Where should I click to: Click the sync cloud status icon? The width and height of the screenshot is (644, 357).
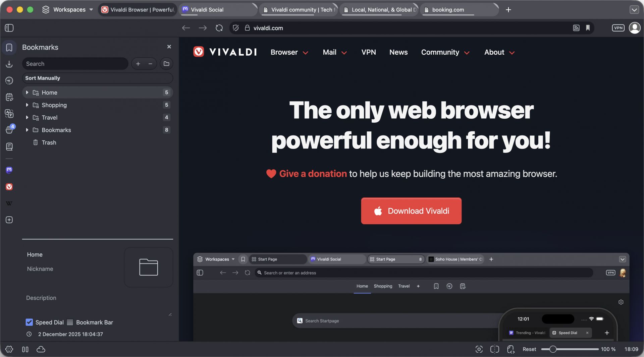click(x=41, y=349)
